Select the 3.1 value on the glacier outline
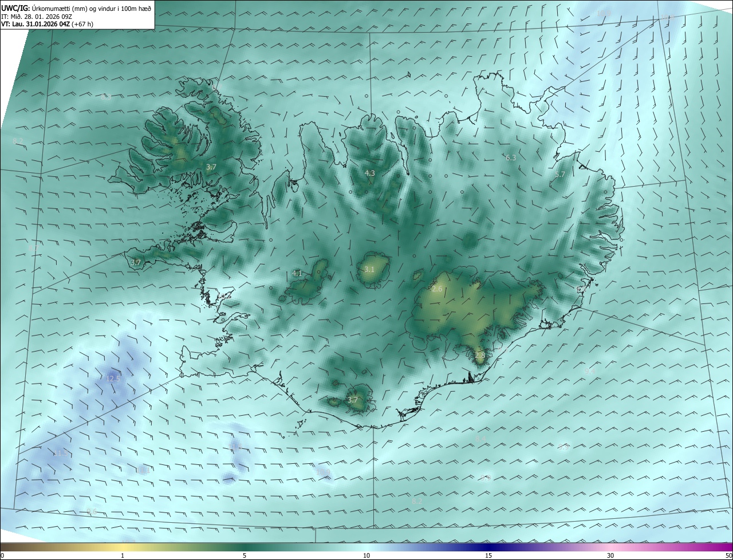 [369, 269]
